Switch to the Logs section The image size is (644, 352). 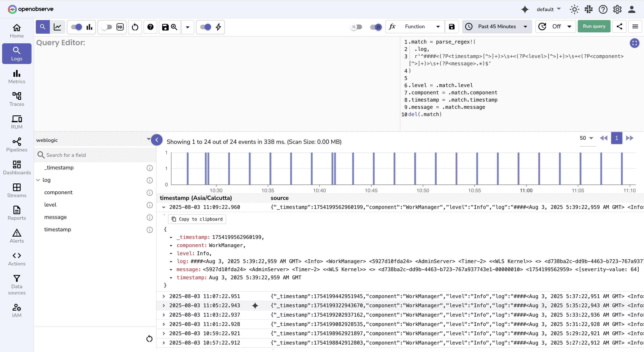point(16,54)
